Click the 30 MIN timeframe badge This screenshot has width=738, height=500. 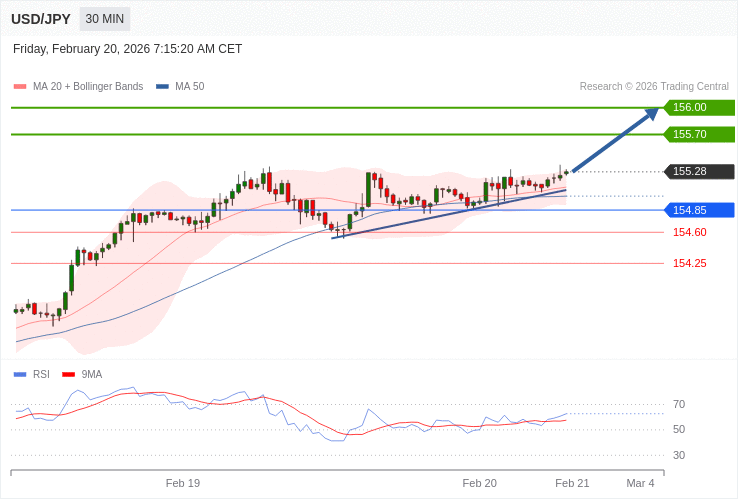(104, 19)
